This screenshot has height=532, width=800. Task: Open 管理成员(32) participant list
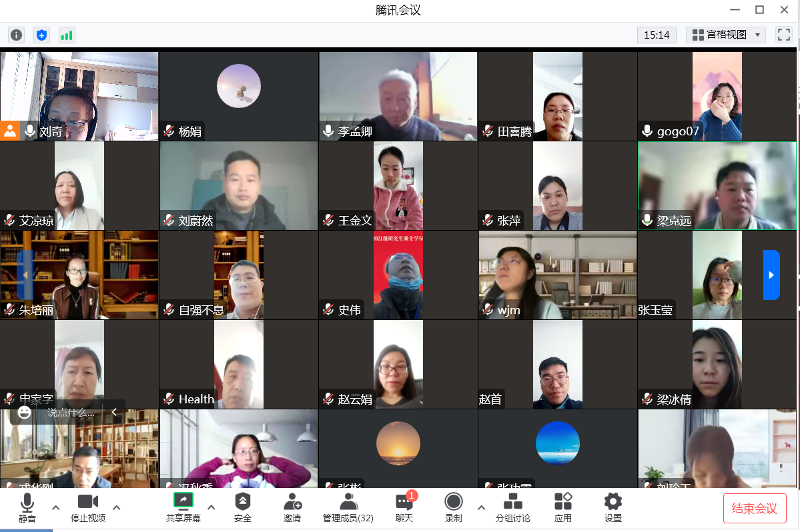pos(348,507)
